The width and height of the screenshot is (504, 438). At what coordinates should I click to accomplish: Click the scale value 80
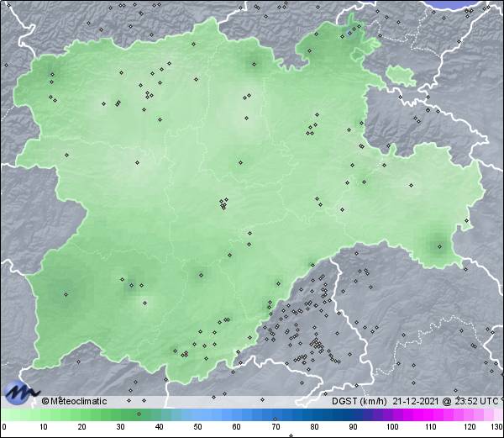click(314, 427)
